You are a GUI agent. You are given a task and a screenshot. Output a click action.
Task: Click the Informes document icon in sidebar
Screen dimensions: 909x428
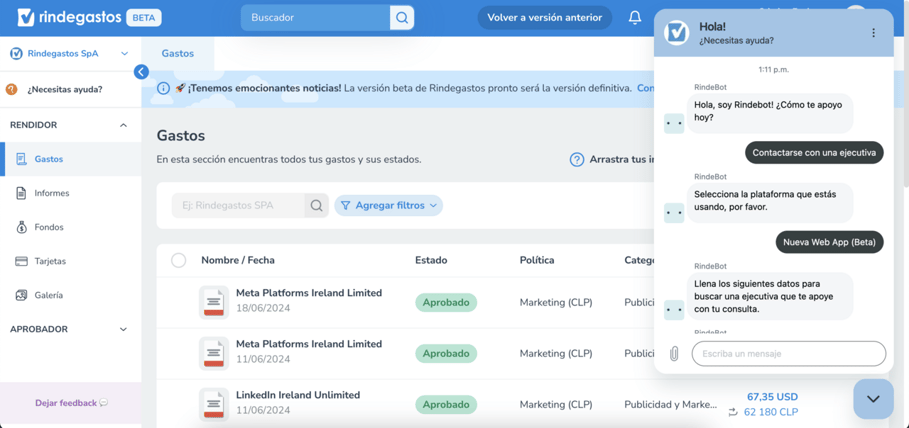point(21,193)
